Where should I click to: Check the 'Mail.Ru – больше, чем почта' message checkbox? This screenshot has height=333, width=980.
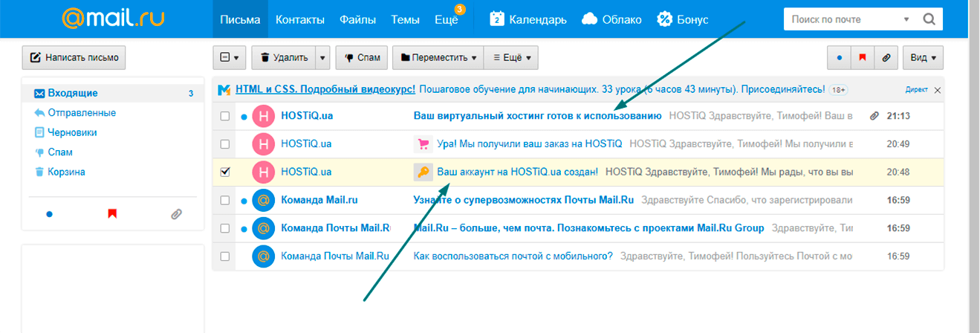pos(225,228)
